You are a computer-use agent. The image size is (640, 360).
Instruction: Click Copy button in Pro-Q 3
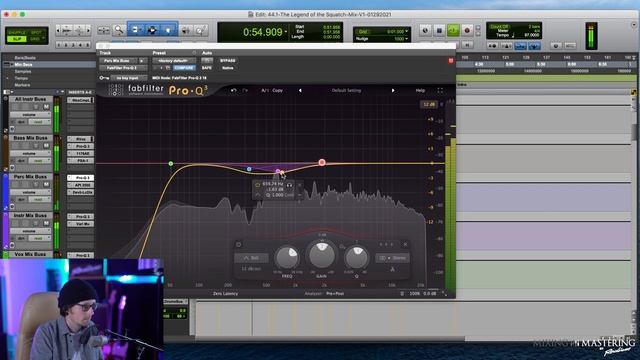pyautogui.click(x=278, y=90)
